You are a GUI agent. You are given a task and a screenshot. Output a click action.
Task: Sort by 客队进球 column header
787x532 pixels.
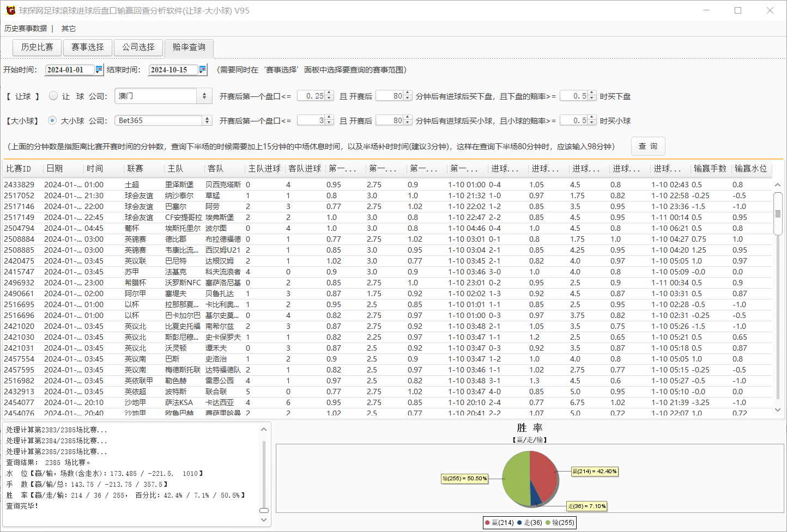pyautogui.click(x=305, y=169)
